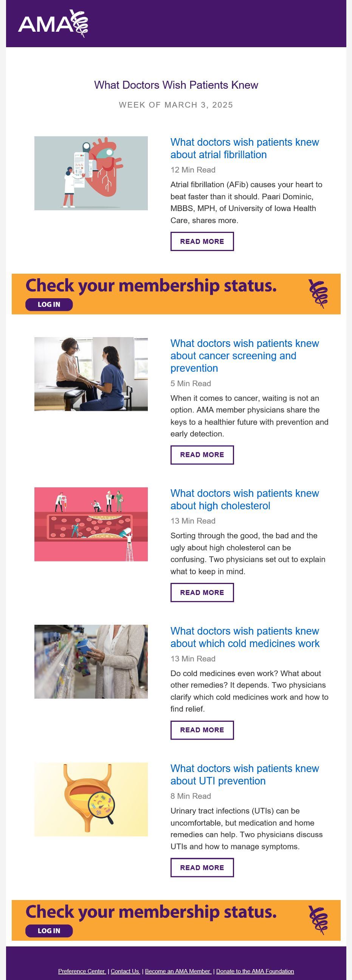
Task: Open the UTI prevention article headline
Action: tap(244, 774)
